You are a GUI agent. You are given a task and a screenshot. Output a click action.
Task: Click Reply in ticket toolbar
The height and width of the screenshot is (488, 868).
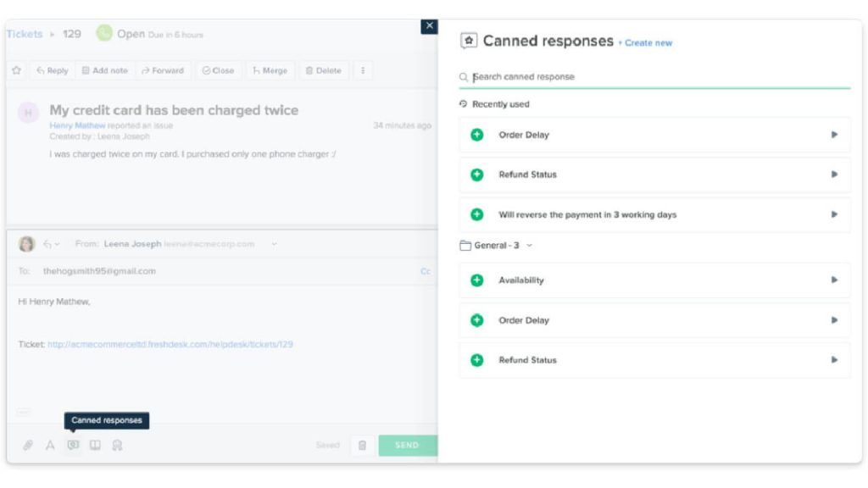[x=53, y=71]
